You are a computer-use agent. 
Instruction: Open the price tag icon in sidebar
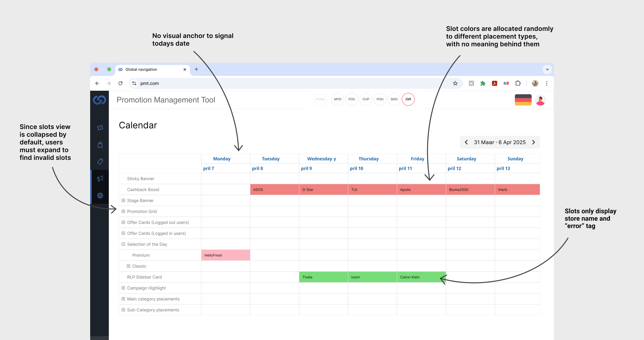coord(100,161)
